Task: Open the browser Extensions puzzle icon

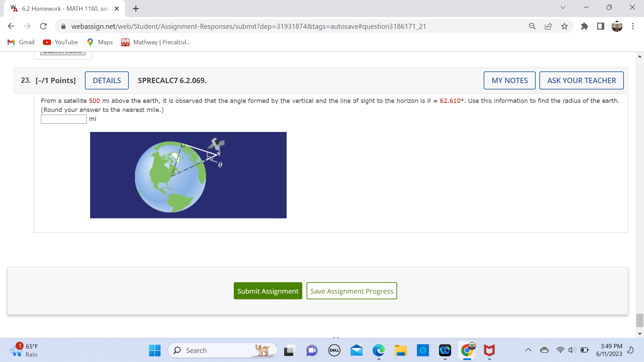Action: 585,26
